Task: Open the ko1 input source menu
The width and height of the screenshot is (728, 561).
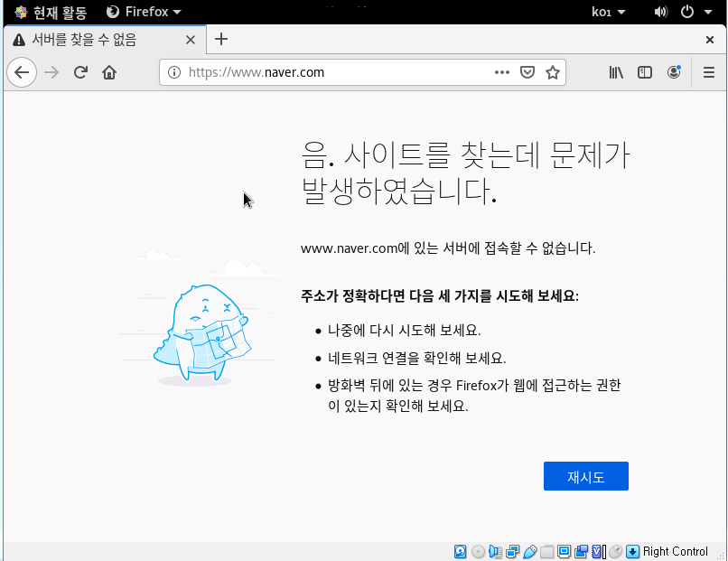Action: point(608,12)
